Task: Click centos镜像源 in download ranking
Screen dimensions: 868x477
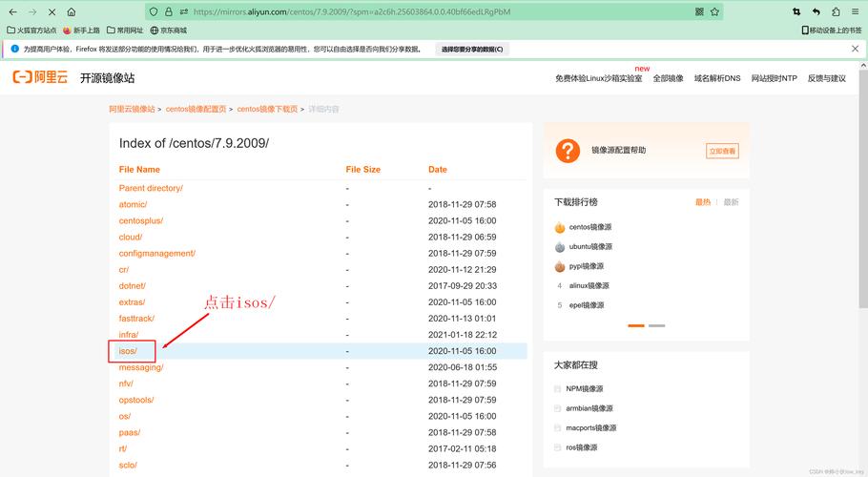Action: [x=590, y=227]
